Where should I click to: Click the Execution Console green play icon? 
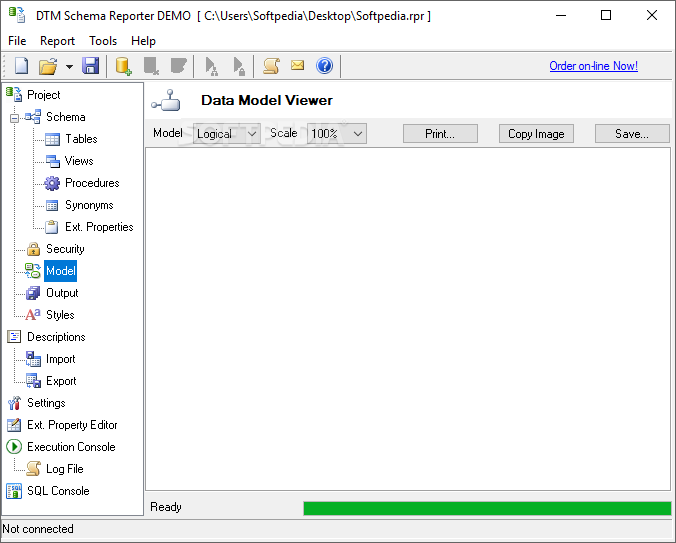14,446
